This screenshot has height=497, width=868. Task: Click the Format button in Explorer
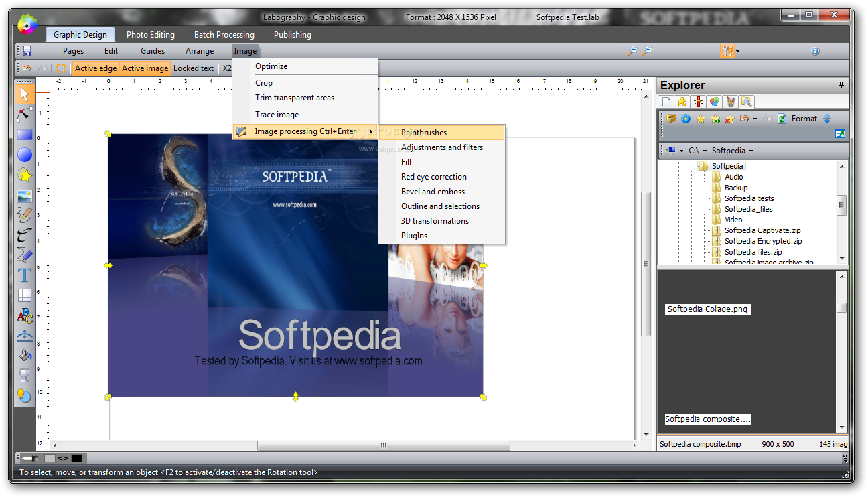(804, 119)
